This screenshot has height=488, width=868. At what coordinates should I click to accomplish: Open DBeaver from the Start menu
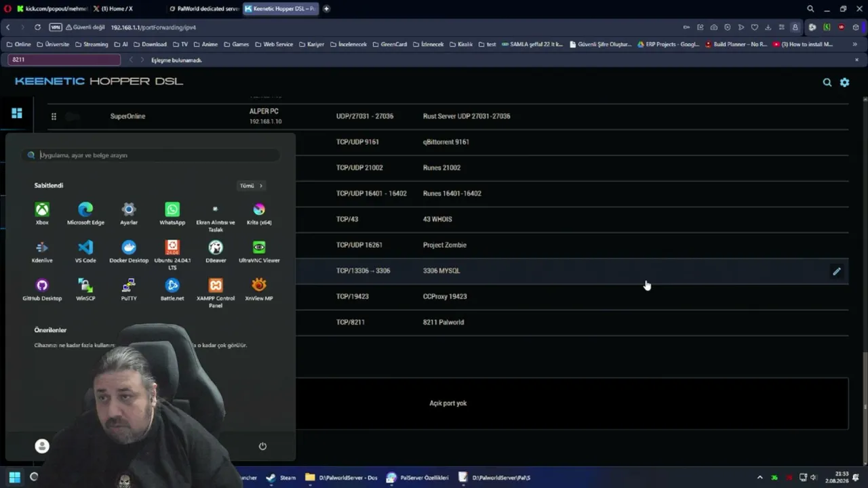point(216,251)
